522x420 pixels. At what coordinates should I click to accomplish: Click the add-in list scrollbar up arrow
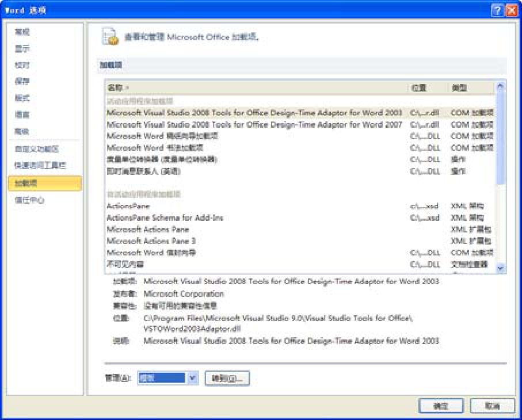click(x=500, y=86)
